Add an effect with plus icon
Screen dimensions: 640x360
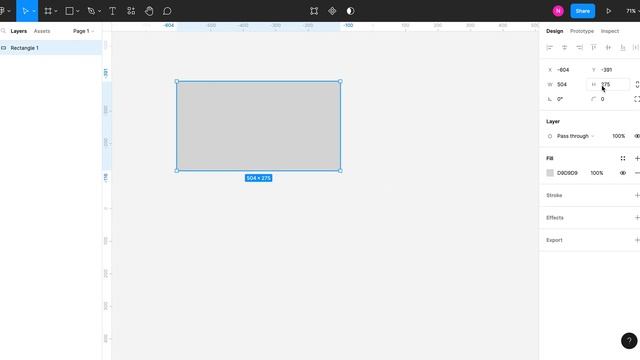point(637,218)
